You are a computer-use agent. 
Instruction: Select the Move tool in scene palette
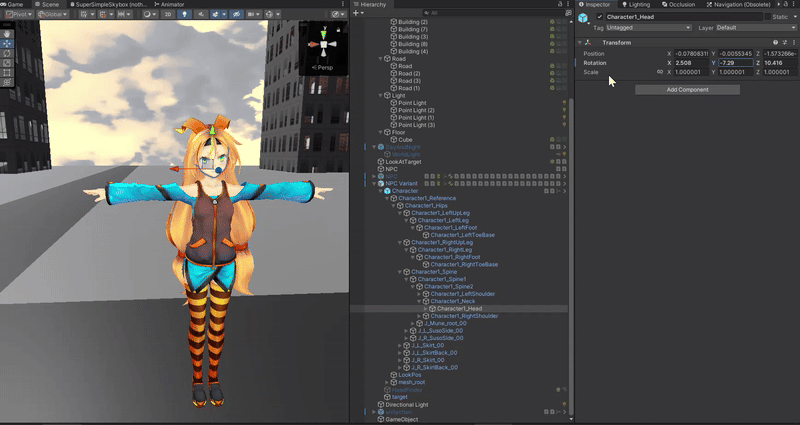pyautogui.click(x=7, y=43)
